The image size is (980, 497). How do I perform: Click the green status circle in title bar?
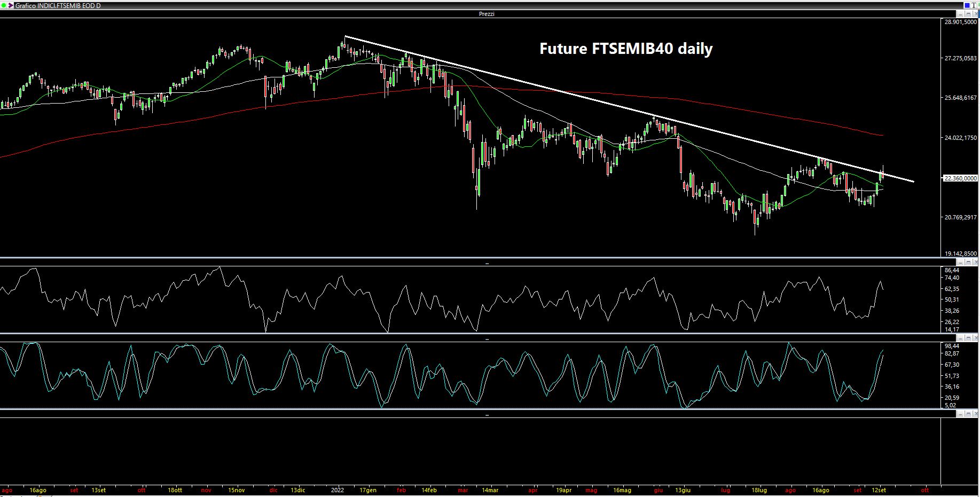4,5
